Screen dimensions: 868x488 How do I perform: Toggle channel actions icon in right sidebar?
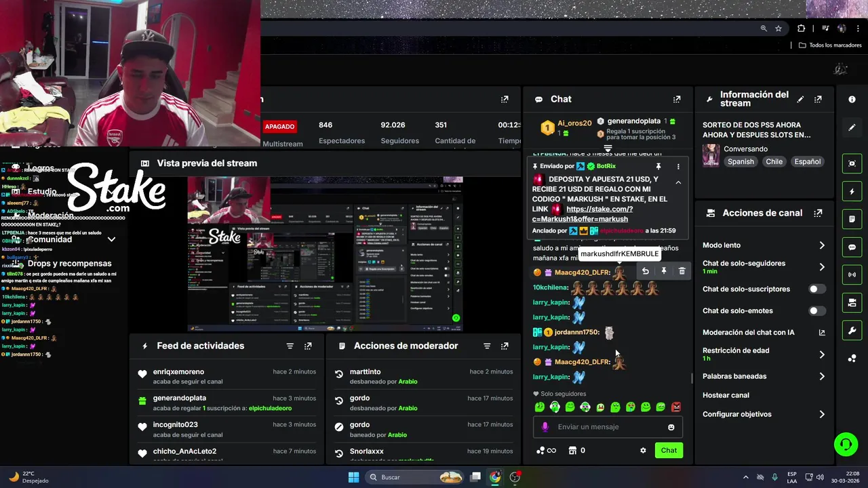coord(852,303)
